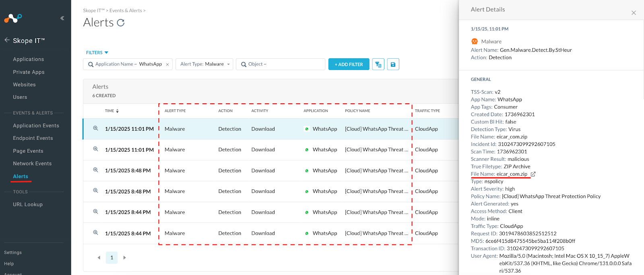
Task: Click Gen.Malware.Detect.By.StHeur alert name
Action: (536, 50)
